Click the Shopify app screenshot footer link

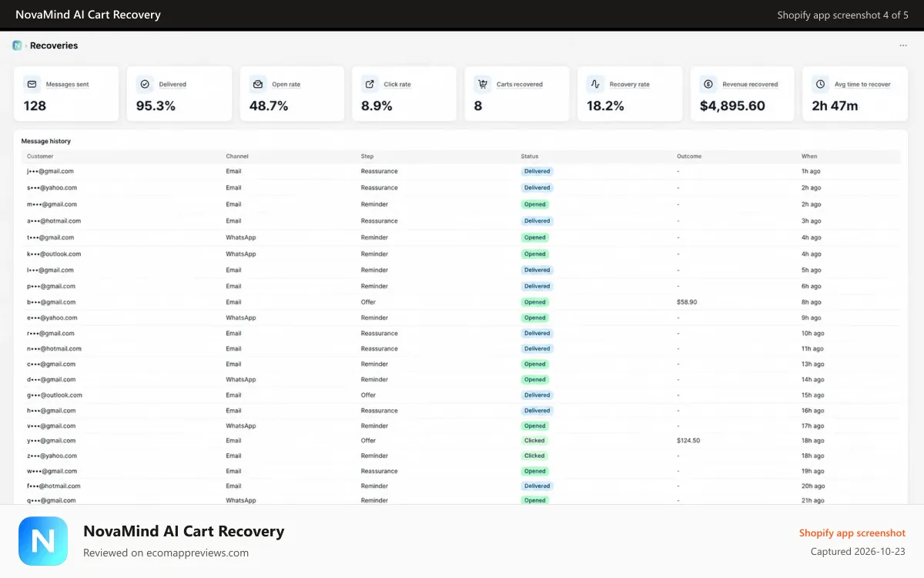(x=852, y=533)
